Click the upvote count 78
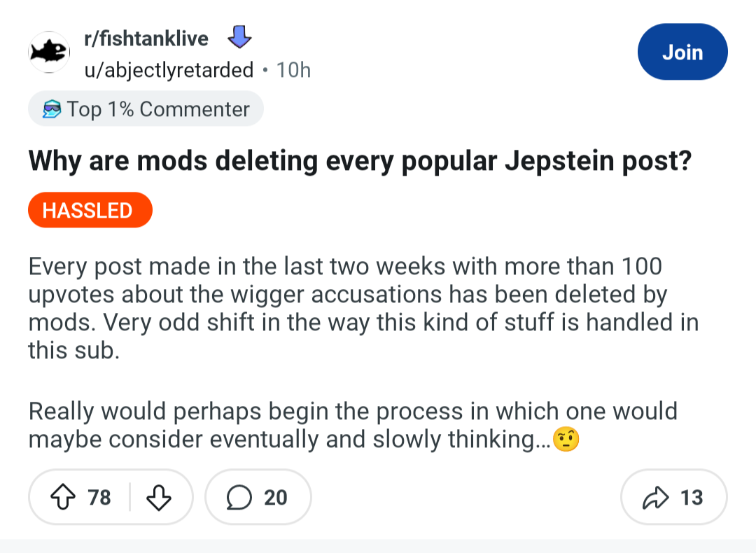Screen dimensions: 756x553 [99, 498]
